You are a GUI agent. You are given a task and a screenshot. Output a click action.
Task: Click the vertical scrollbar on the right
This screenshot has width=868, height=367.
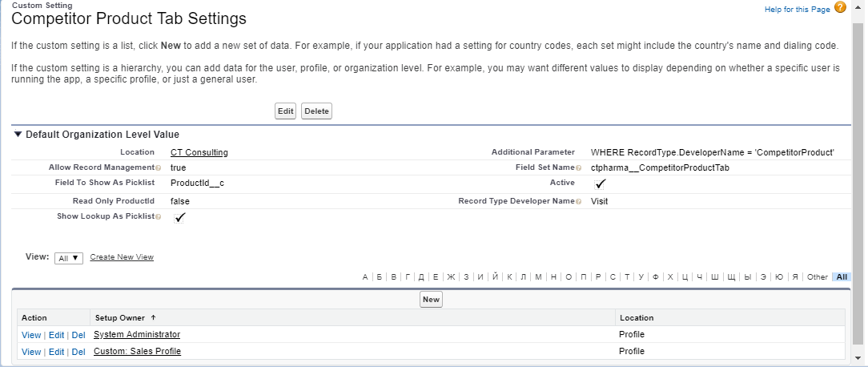858,184
